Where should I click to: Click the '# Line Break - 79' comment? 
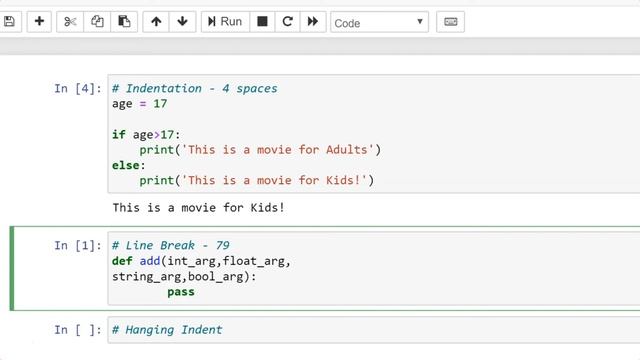171,245
